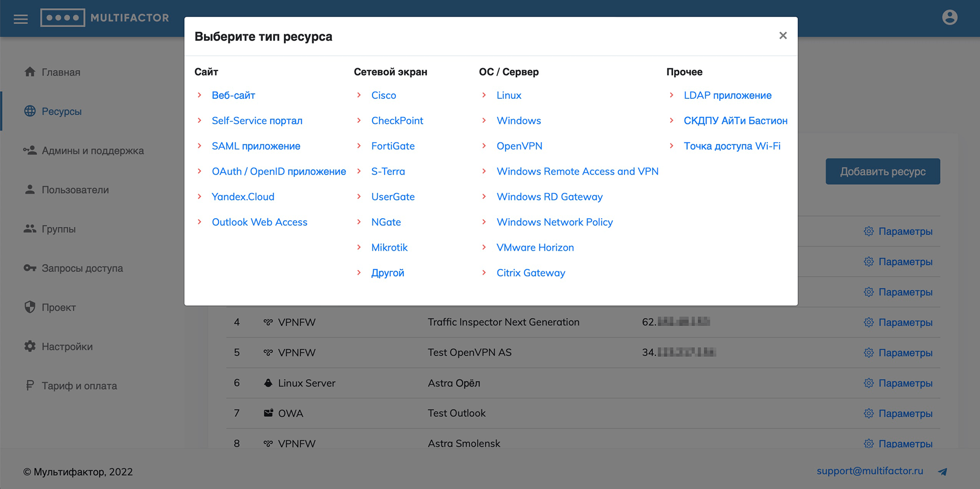Click the gear icon for Test Outlook row
Image resolution: width=980 pixels, height=489 pixels.
click(868, 413)
